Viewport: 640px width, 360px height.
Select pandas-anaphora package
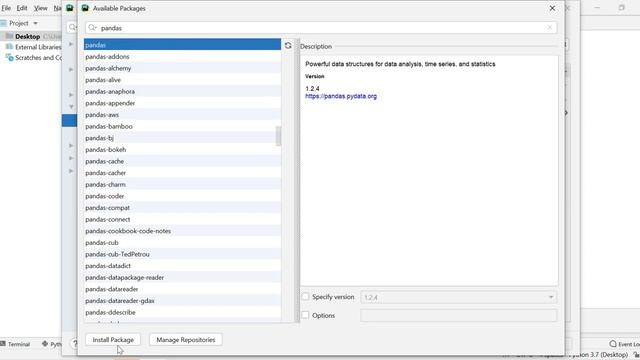pos(182,91)
